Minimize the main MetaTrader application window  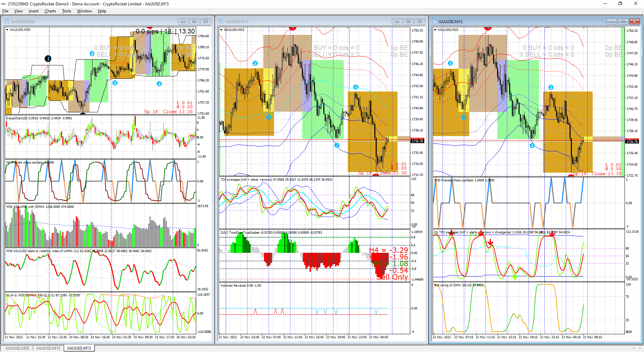(x=605, y=4)
